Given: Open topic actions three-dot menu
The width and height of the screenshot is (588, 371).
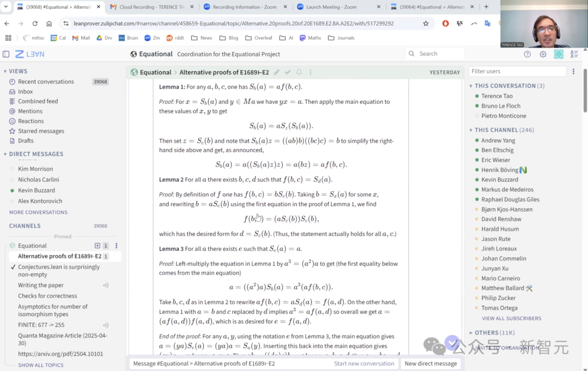Looking at the screenshot, I should (310, 72).
